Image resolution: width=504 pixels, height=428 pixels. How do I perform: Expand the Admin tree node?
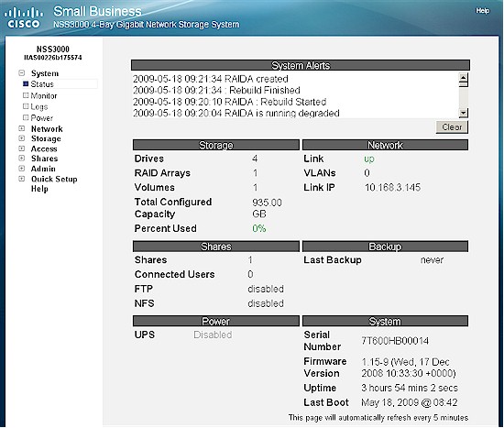(x=22, y=169)
